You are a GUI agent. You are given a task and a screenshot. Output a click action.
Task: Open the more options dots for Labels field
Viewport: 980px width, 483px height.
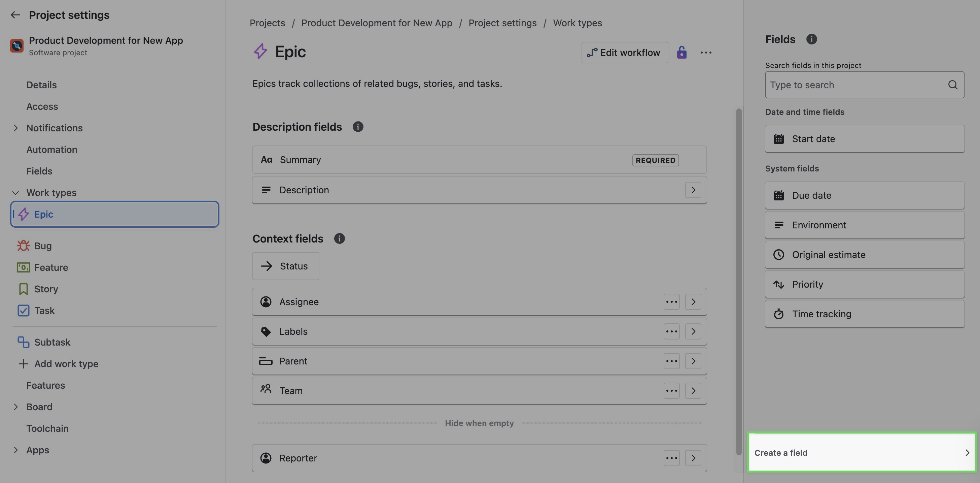(671, 331)
